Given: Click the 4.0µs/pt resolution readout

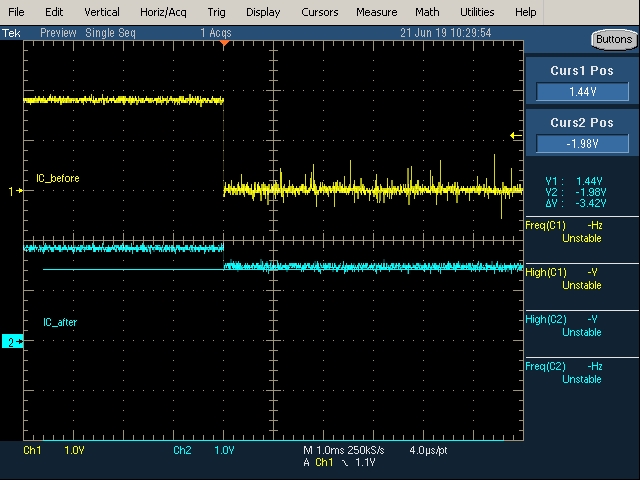Looking at the screenshot, I should point(428,450).
